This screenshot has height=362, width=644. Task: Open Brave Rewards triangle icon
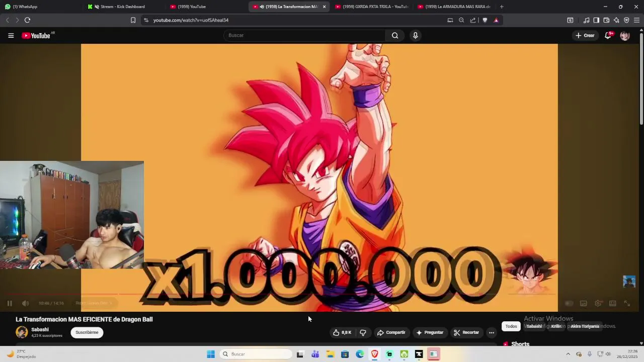click(x=496, y=20)
